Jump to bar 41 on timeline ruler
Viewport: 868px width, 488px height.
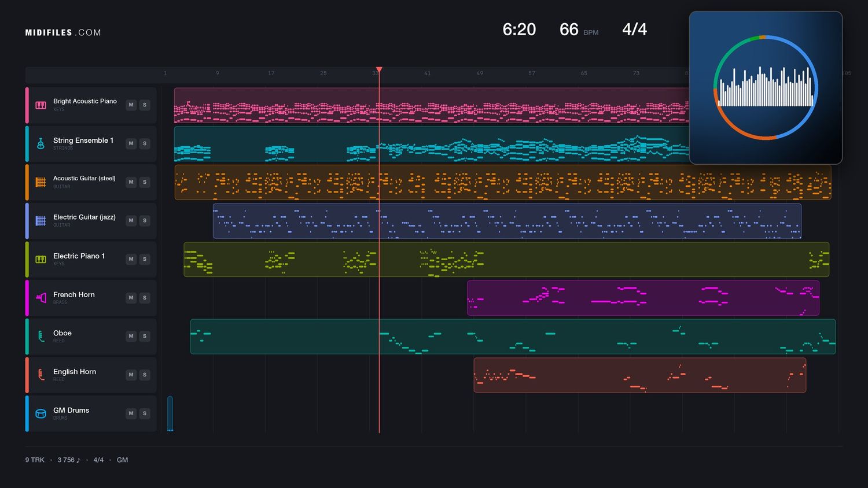tap(427, 73)
